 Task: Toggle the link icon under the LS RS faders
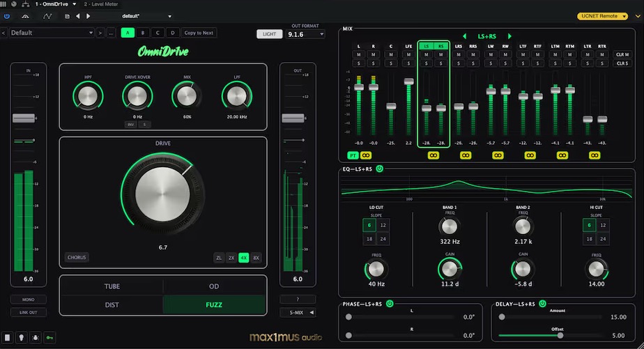click(x=434, y=155)
